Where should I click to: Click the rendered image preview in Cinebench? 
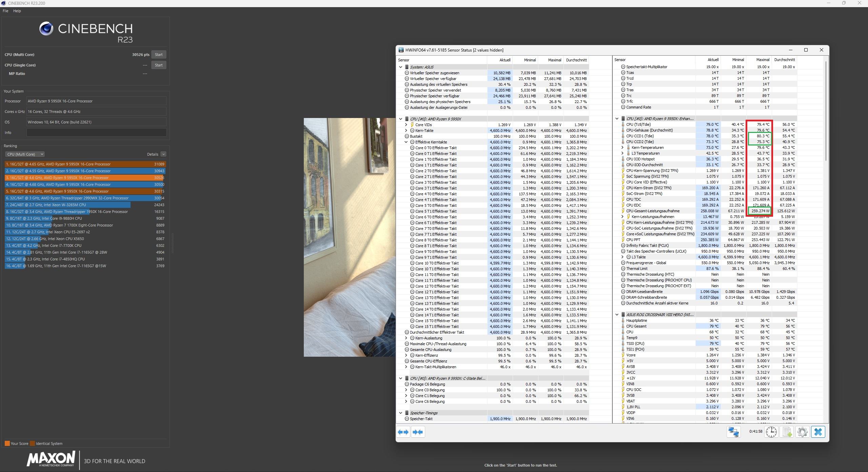(350, 237)
